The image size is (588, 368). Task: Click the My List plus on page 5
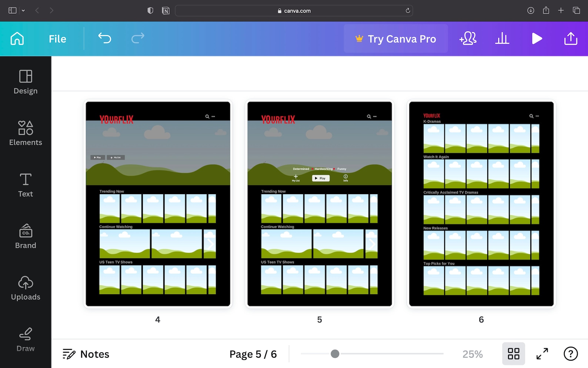coord(296,178)
